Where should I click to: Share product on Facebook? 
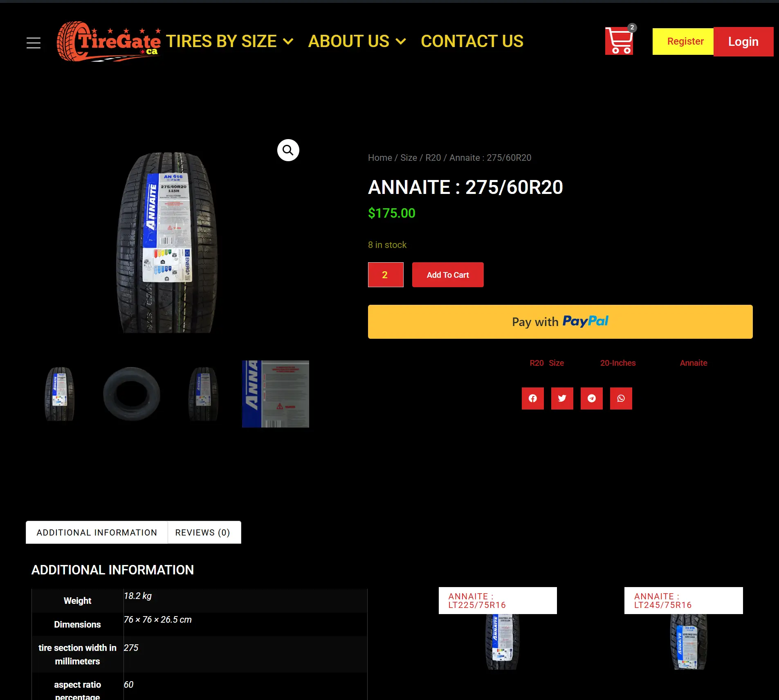click(532, 398)
